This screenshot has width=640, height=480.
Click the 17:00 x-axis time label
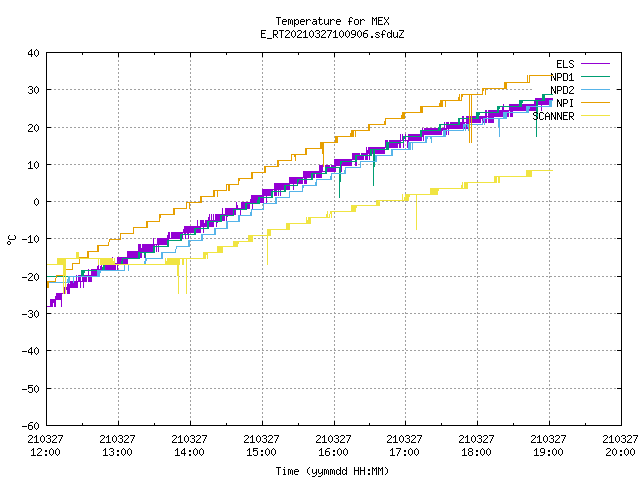pos(404,452)
